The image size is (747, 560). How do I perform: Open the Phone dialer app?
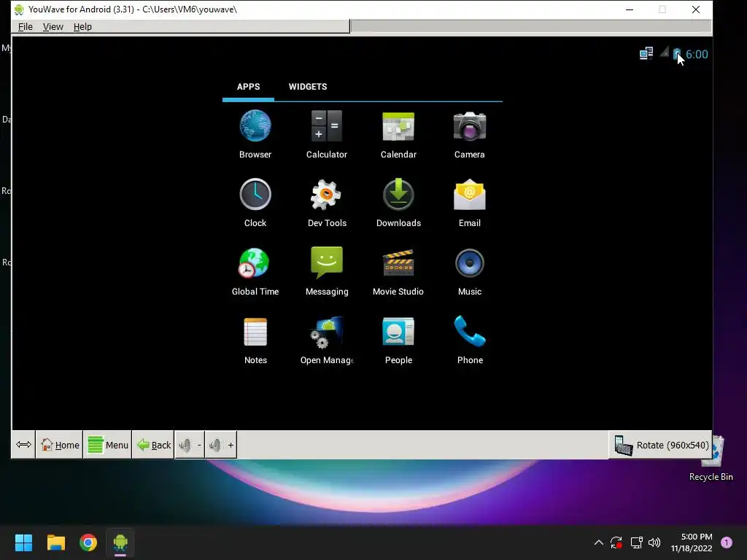pos(469,340)
